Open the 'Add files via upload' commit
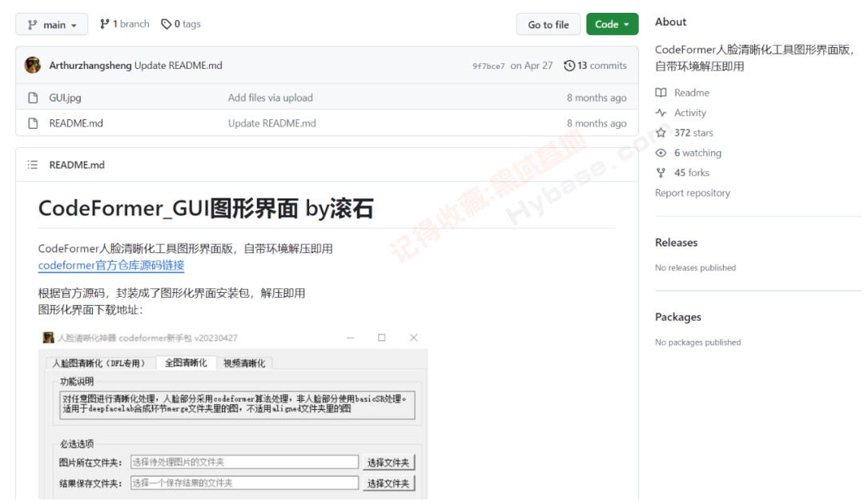Image resolution: width=868 pixels, height=501 pixels. click(x=270, y=98)
